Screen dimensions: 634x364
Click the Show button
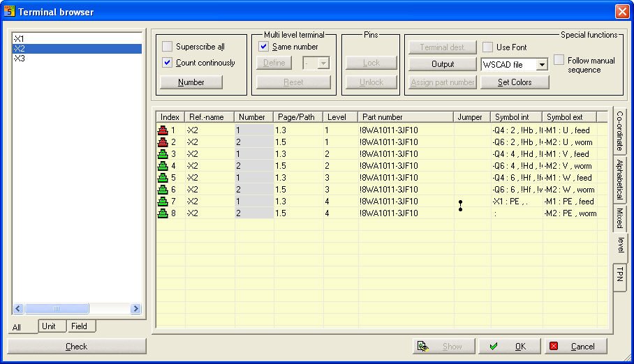(x=443, y=347)
